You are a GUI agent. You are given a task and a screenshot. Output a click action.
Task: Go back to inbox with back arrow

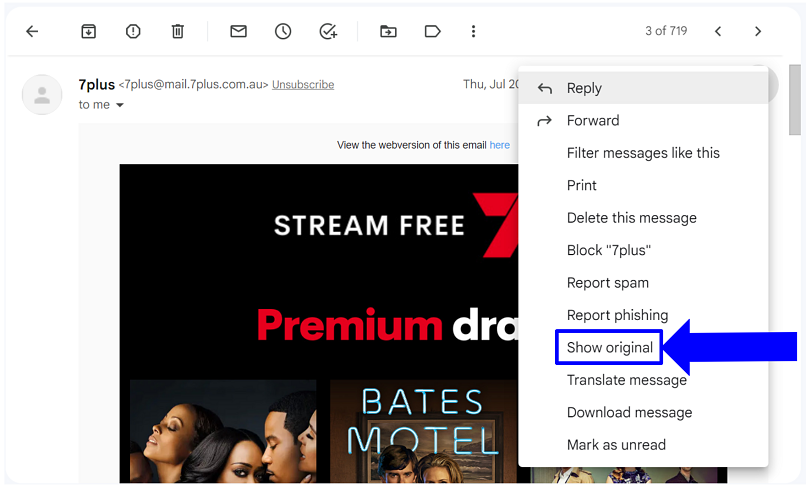tap(32, 31)
